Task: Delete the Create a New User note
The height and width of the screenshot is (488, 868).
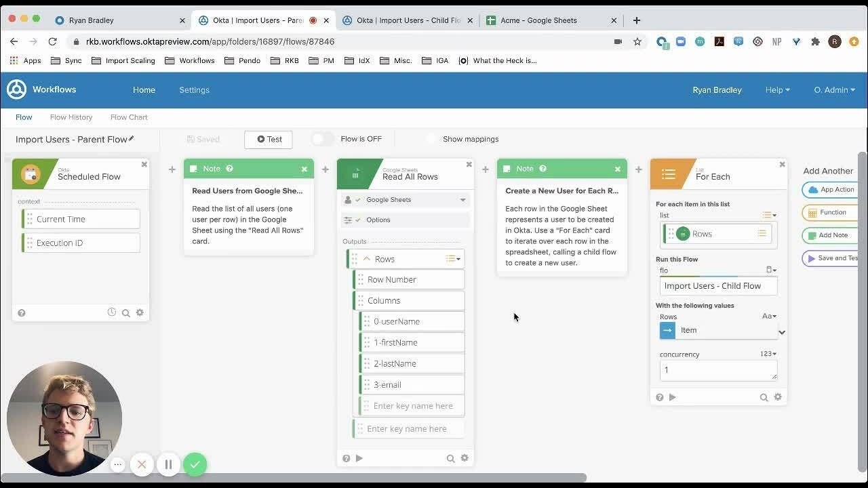Action: [618, 169]
